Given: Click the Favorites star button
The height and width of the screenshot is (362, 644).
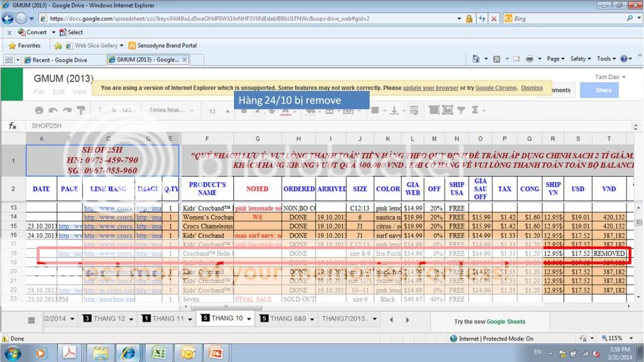Looking at the screenshot, I should point(25,46).
